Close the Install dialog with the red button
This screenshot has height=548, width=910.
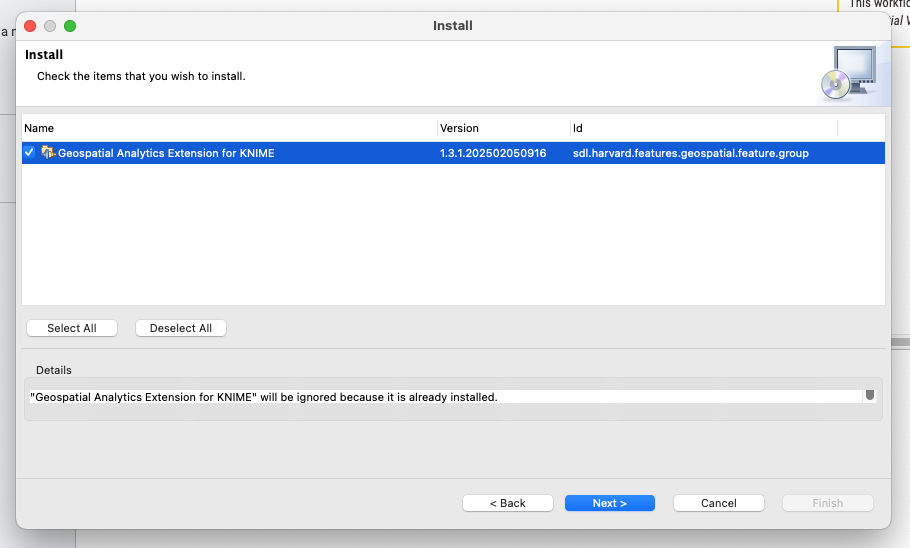(x=30, y=25)
